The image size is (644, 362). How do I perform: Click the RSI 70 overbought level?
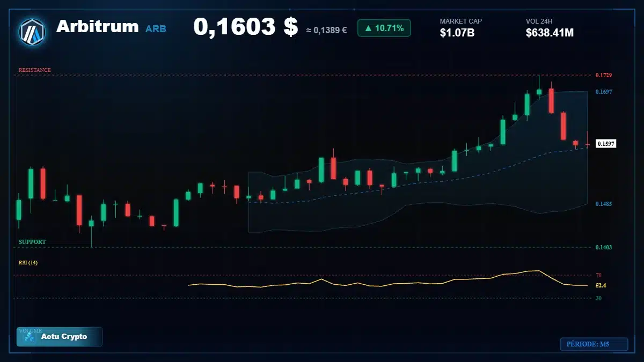tap(598, 275)
